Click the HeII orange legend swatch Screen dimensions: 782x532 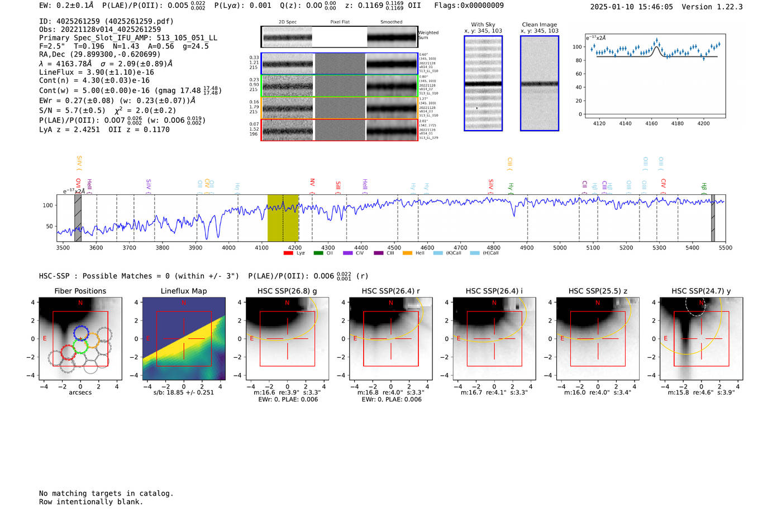408,253
